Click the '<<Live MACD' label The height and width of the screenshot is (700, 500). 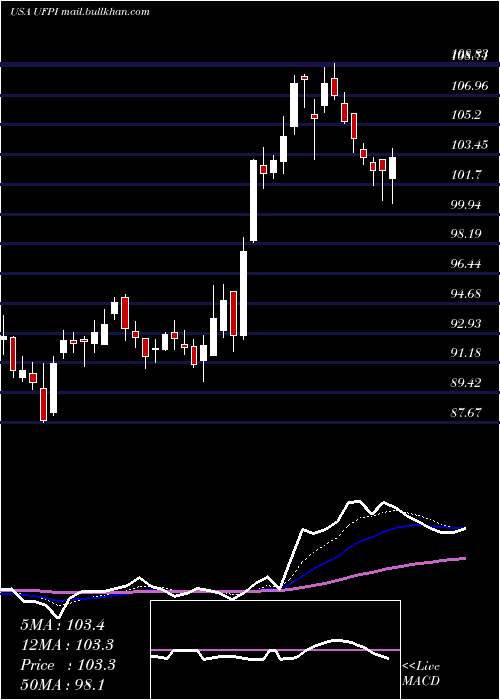tap(421, 674)
